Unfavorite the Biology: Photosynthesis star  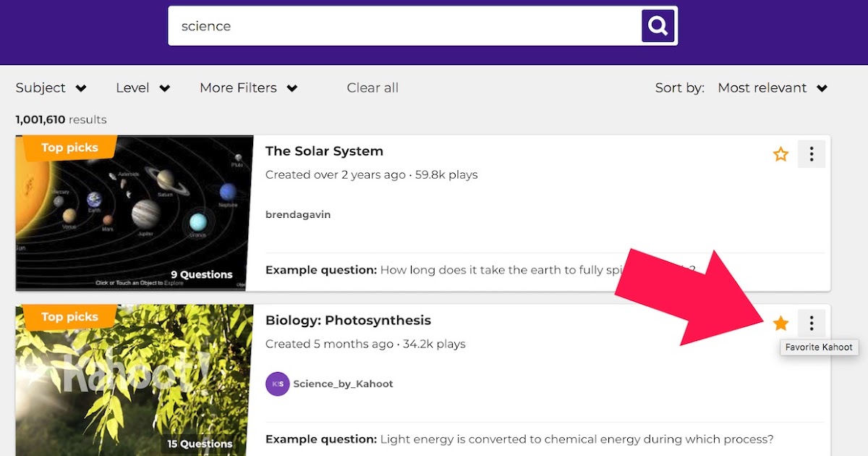tap(780, 324)
